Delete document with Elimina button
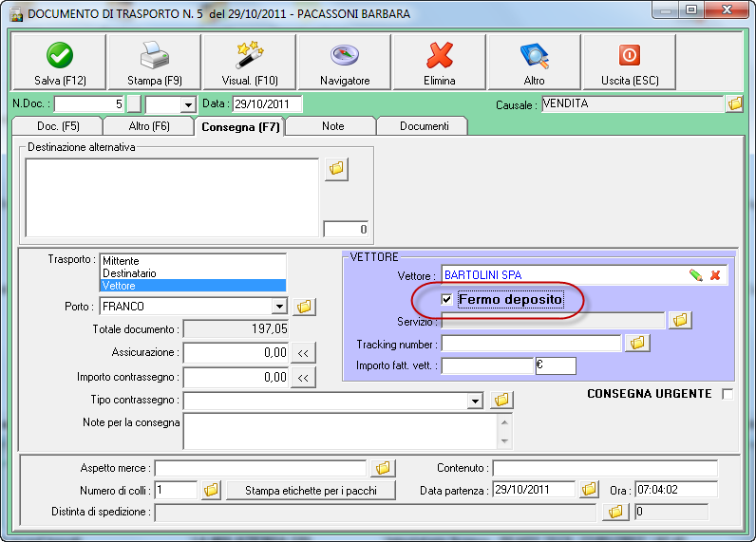 coord(440,63)
